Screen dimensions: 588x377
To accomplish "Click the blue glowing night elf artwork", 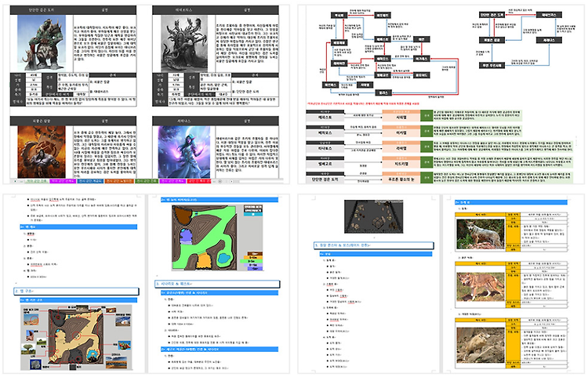I will pos(184,152).
